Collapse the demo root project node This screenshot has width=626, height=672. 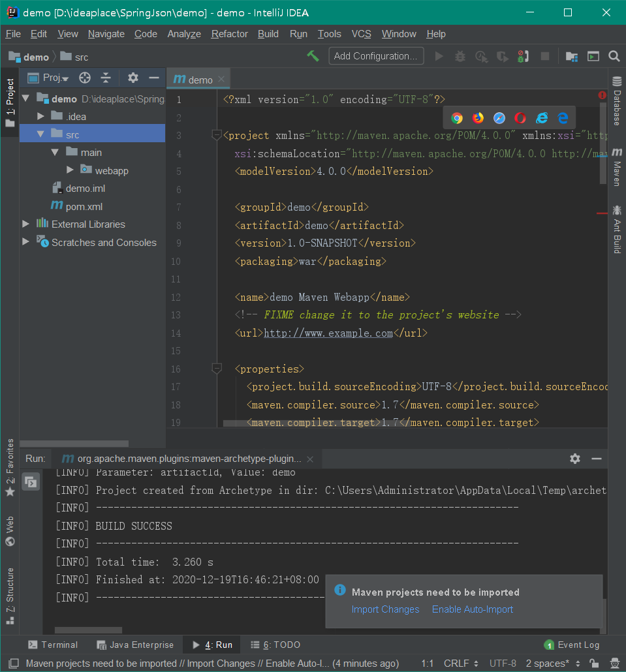click(x=25, y=99)
